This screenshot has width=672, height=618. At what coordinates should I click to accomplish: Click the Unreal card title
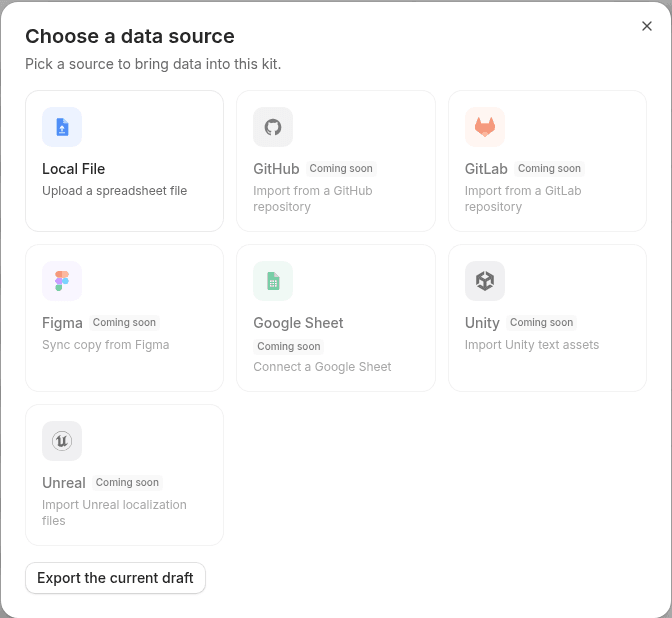pos(64,483)
